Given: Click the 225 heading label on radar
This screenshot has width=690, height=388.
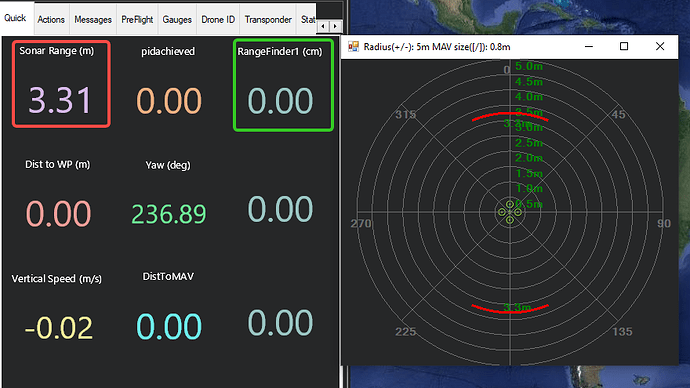Looking at the screenshot, I should point(405,332).
